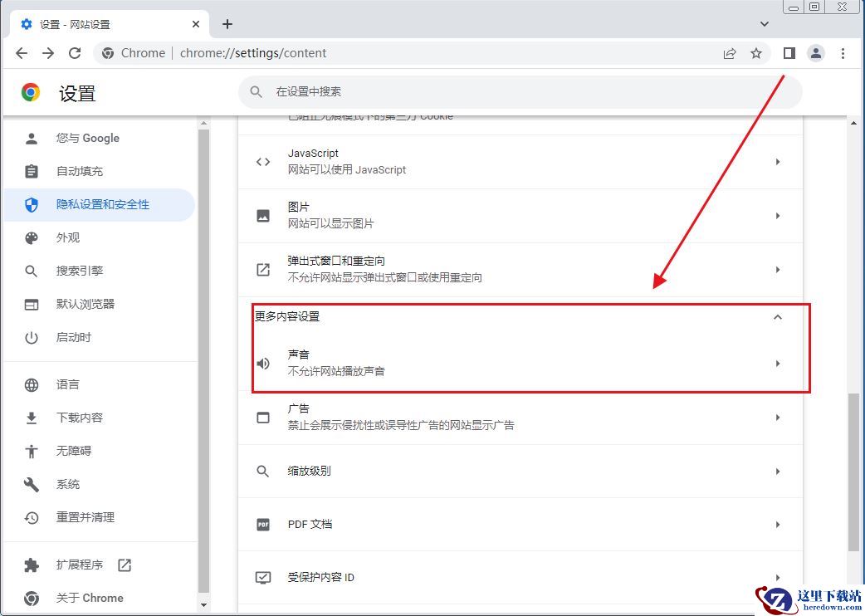Click the browser back arrow

(x=22, y=53)
